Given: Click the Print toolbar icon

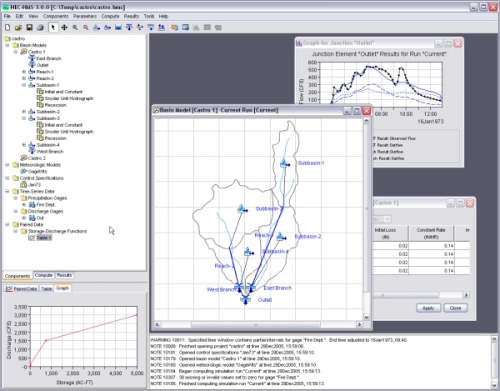Looking at the screenshot, I should (x=40, y=27).
